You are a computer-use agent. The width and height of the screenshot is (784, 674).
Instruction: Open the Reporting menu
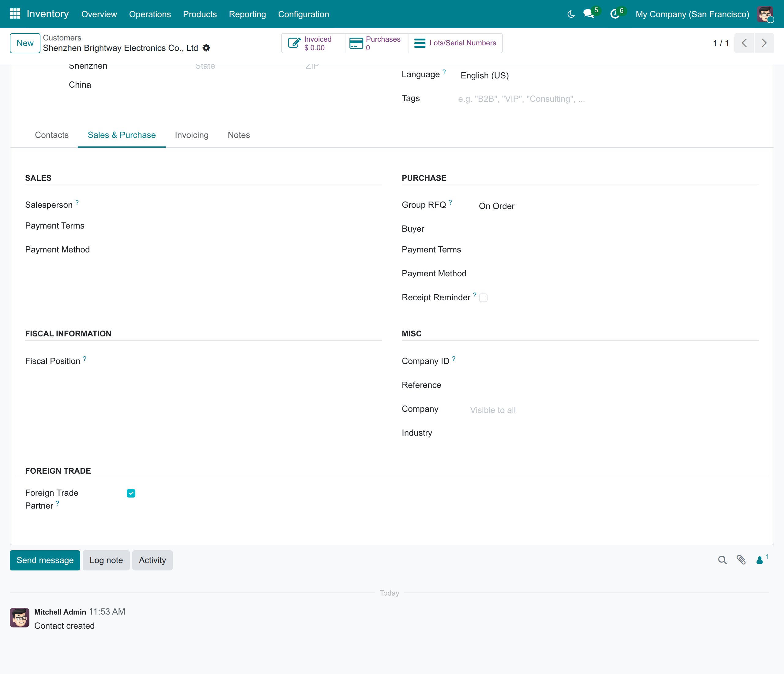pos(247,14)
